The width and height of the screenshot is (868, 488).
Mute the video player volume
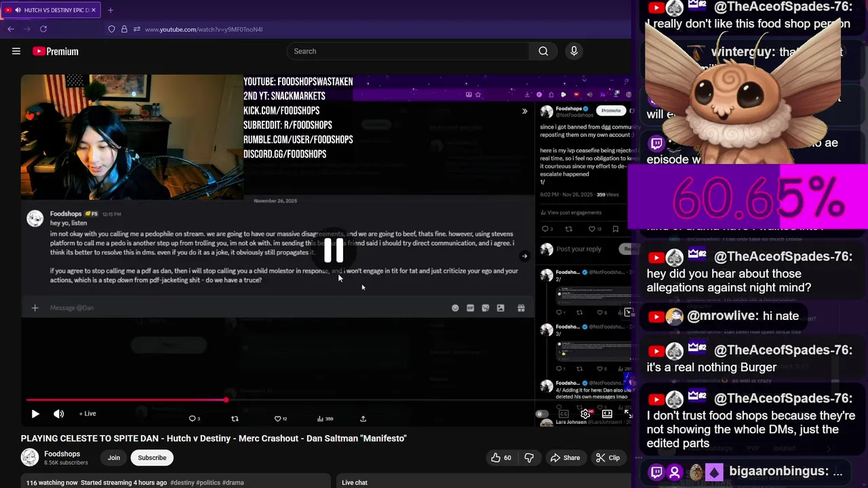59,413
